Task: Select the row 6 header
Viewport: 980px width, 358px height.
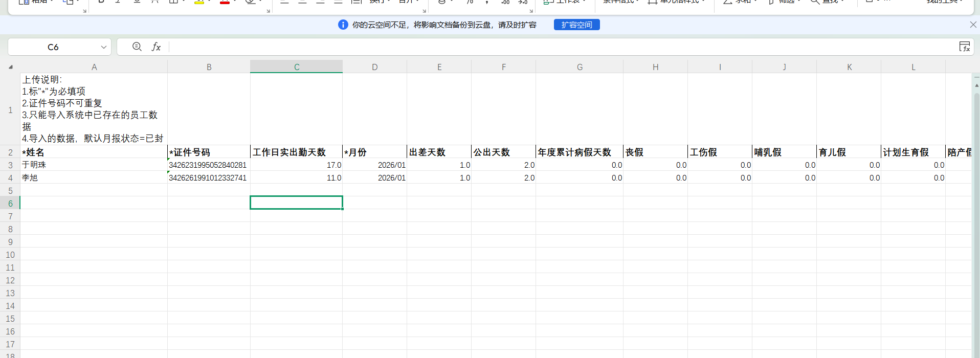Action: tap(10, 203)
